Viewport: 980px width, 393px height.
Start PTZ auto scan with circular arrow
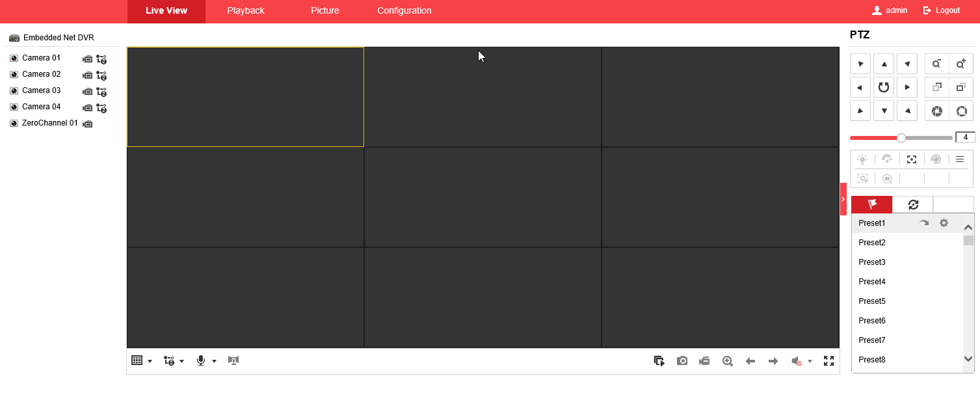coord(883,87)
